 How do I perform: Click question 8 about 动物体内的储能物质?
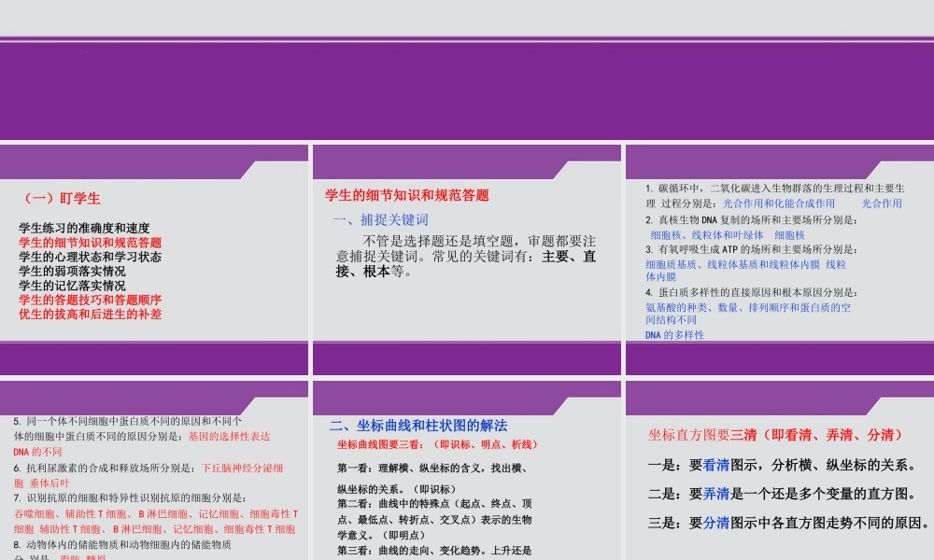[x=122, y=544]
